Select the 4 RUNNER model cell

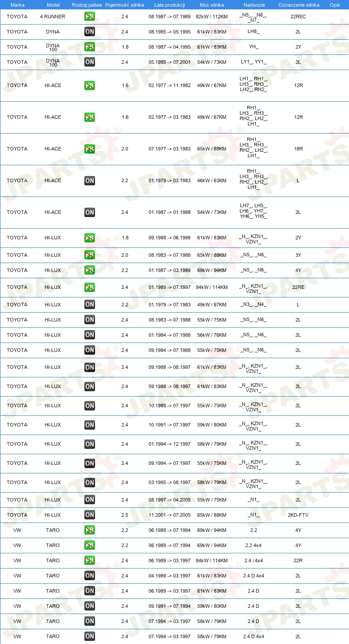(x=53, y=17)
